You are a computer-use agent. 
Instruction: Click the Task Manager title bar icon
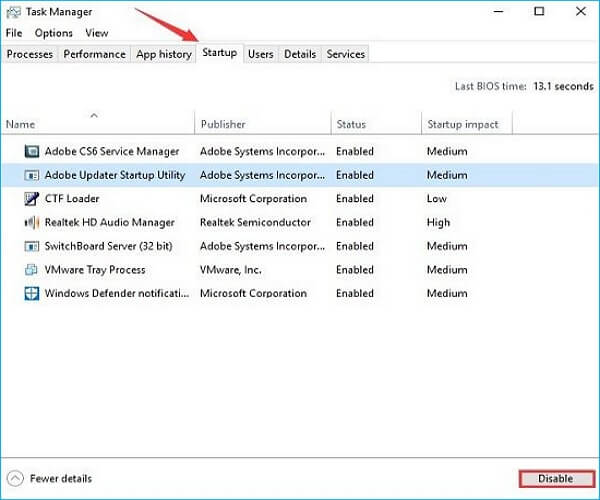click(x=13, y=12)
